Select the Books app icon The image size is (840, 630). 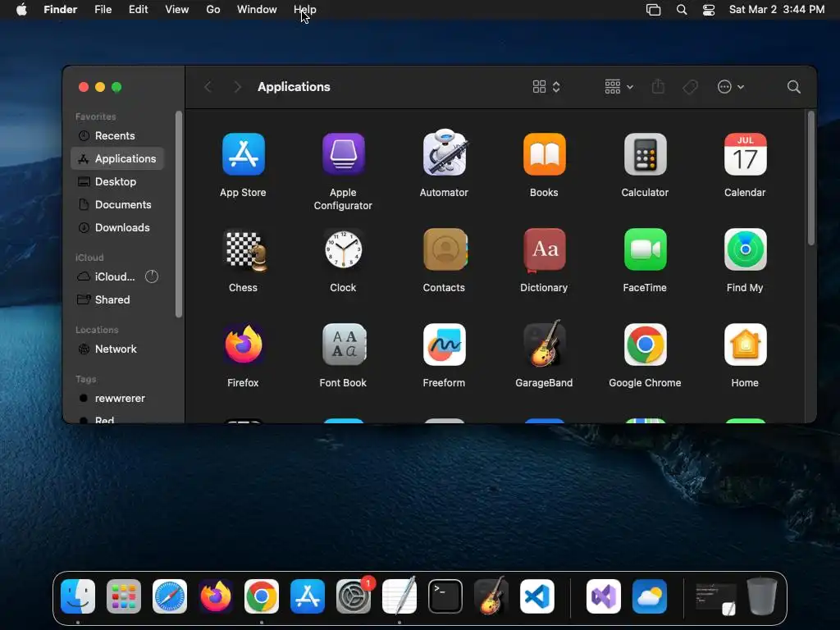coord(545,154)
